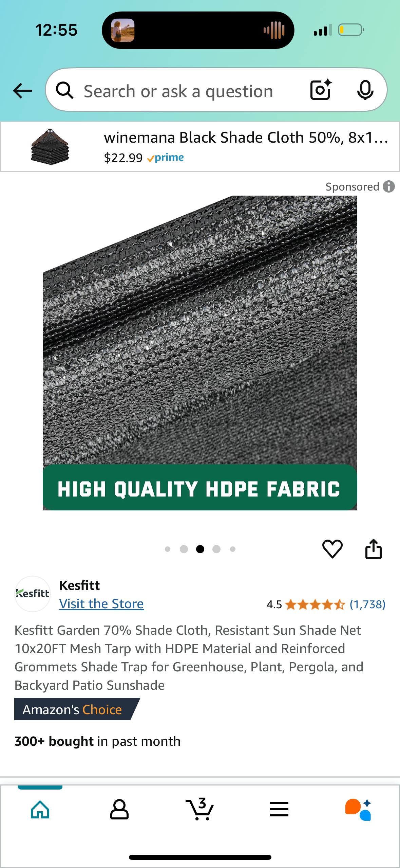This screenshot has width=400, height=868.
Task: Go to Home tab in bottom bar
Action: point(40,810)
